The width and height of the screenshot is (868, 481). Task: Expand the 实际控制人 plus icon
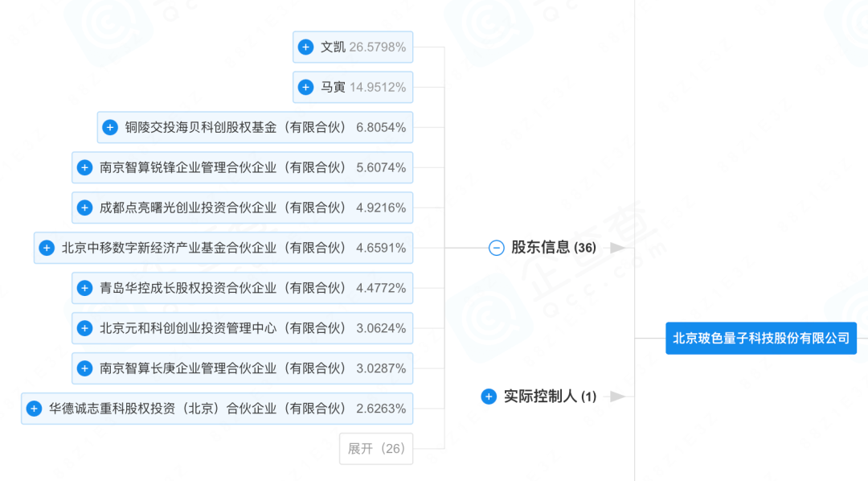point(489,397)
